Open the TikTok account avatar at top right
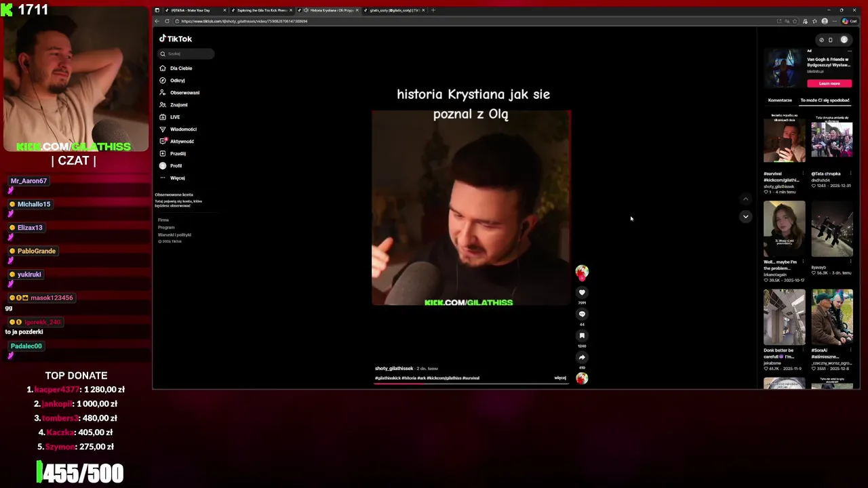Screen dimensions: 868x488 [x=844, y=40]
